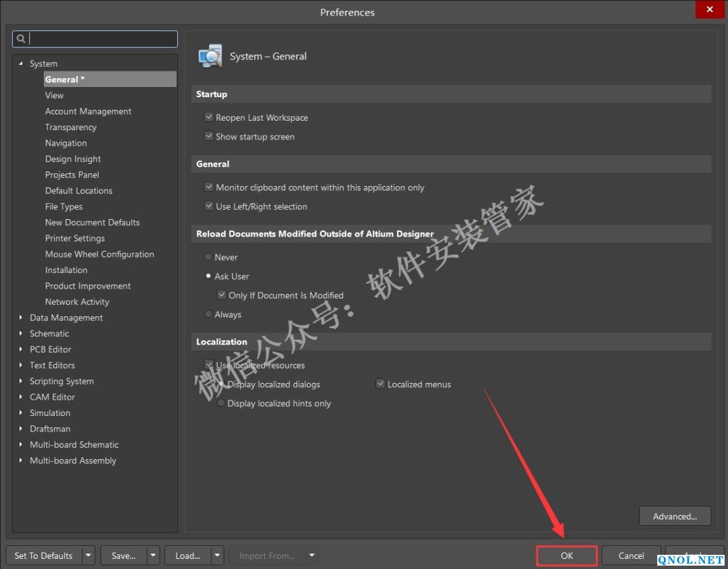Uncheck Use Left/Right selection
This screenshot has height=569, width=728.
[x=209, y=206]
